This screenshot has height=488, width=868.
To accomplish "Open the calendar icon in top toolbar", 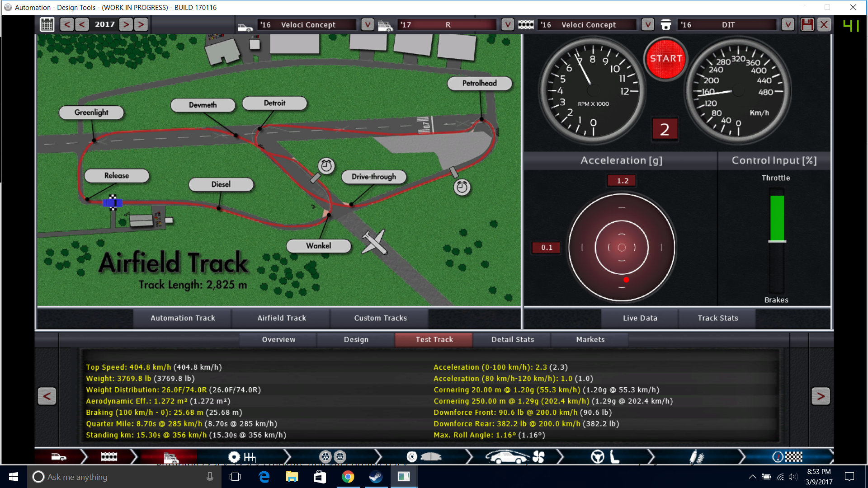I will click(x=47, y=24).
